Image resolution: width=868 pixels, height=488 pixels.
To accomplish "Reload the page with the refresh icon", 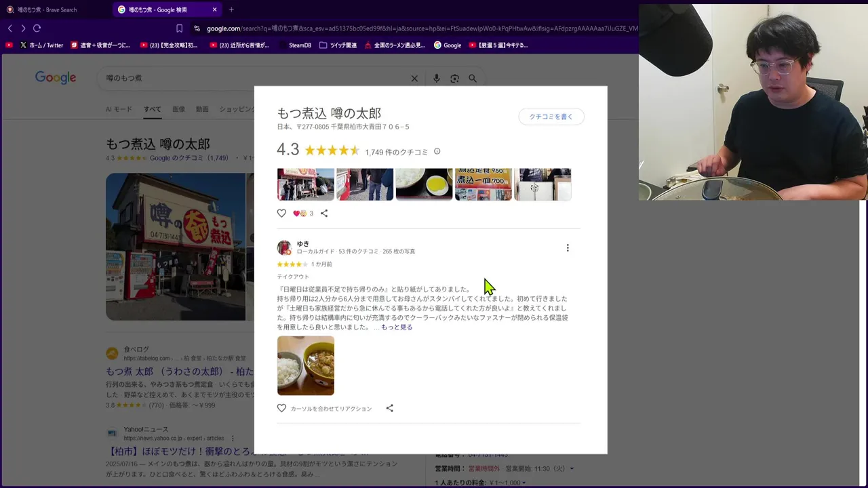I will pos(37,28).
